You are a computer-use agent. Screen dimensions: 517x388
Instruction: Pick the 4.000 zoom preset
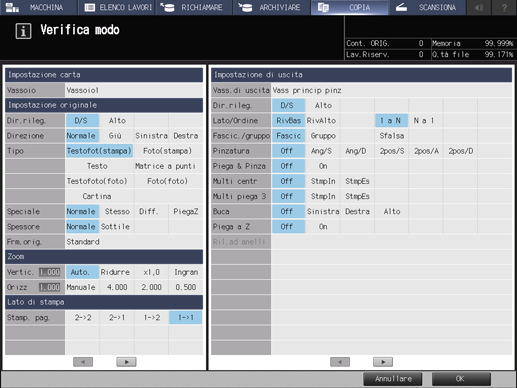(x=117, y=287)
